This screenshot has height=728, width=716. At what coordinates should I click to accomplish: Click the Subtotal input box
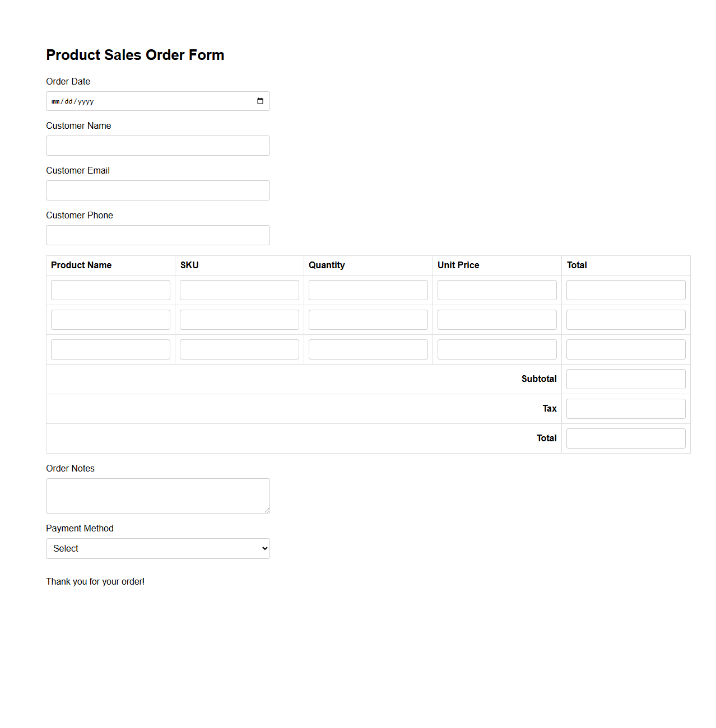pyautogui.click(x=625, y=379)
